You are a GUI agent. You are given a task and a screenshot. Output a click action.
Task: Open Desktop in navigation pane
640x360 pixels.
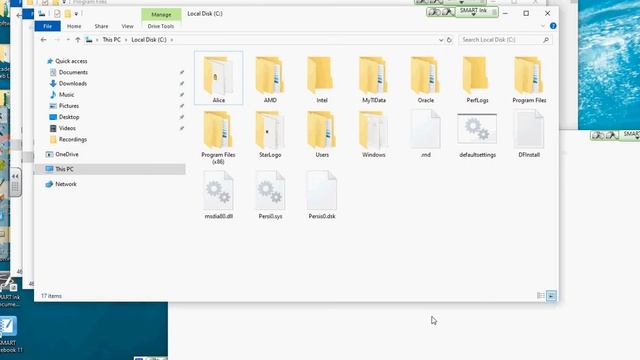tap(69, 117)
